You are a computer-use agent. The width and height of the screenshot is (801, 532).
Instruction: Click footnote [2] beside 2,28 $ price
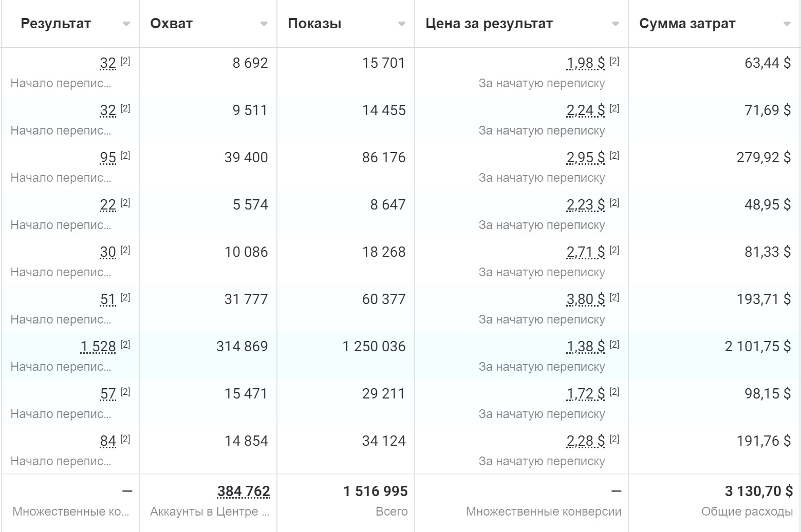[614, 439]
